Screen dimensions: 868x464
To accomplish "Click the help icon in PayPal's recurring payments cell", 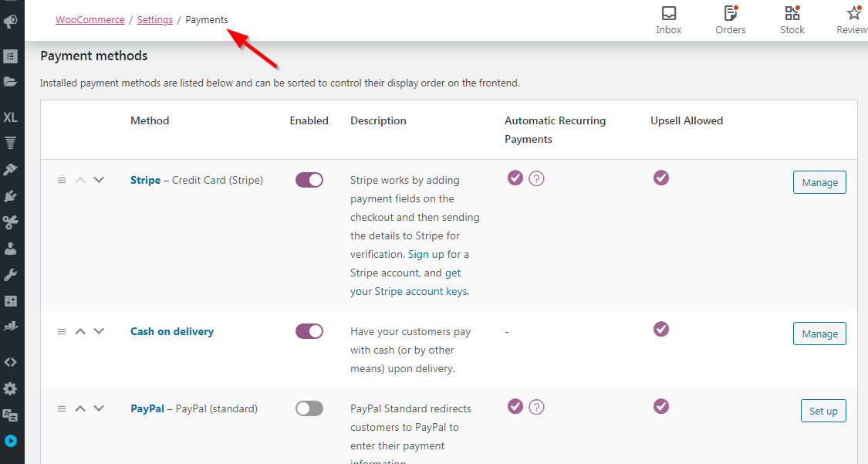I will coord(536,408).
